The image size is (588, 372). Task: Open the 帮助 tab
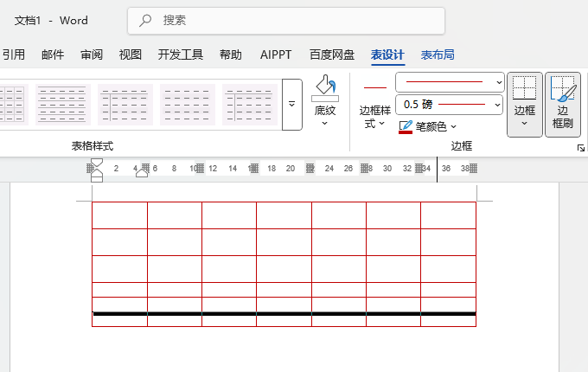coord(231,55)
